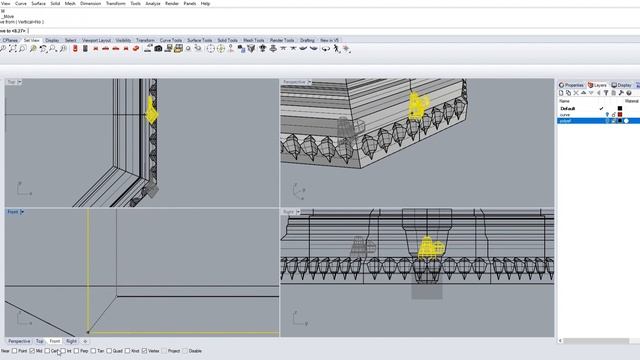Open the Analyze menu
The height and width of the screenshot is (360, 640).
click(153, 3)
